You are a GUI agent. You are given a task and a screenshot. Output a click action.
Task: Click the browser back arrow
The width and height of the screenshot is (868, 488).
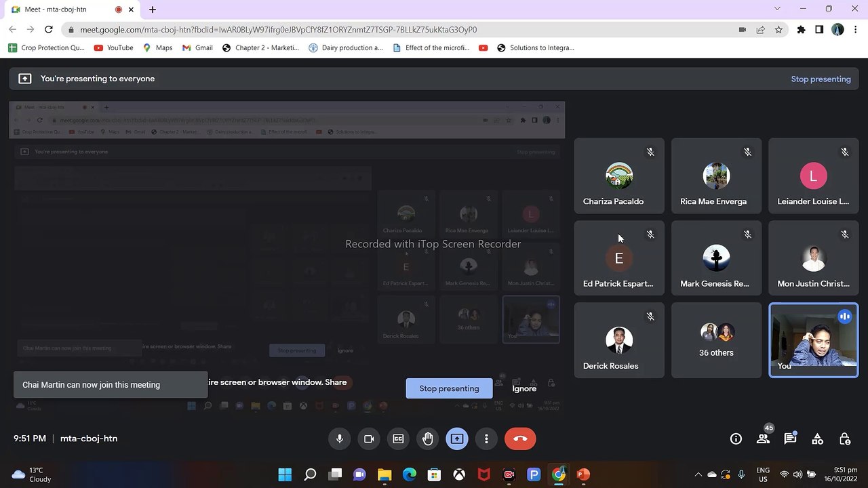pyautogui.click(x=12, y=29)
